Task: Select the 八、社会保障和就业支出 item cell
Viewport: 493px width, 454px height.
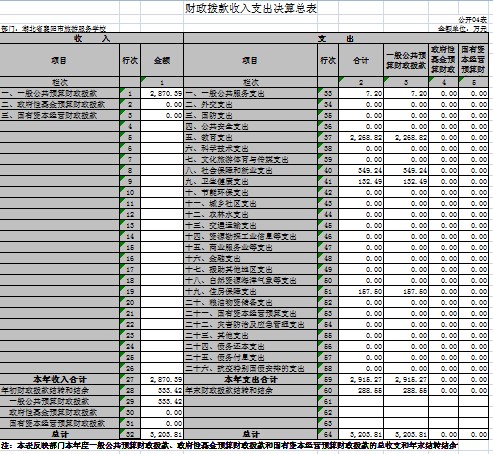Action: point(251,170)
